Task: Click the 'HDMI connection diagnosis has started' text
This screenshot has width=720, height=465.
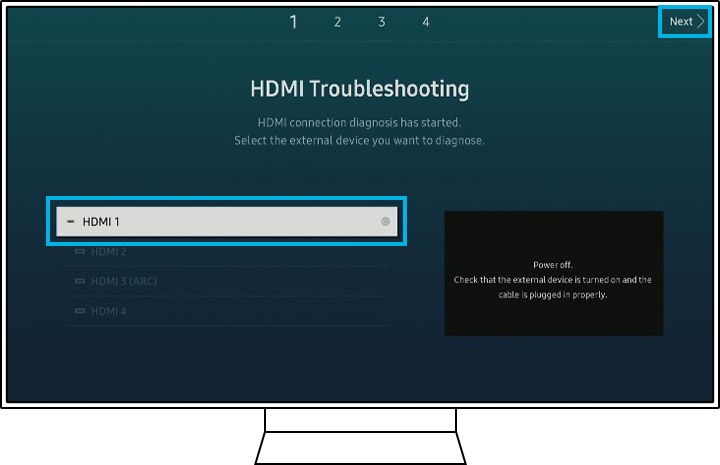Action: [x=359, y=122]
